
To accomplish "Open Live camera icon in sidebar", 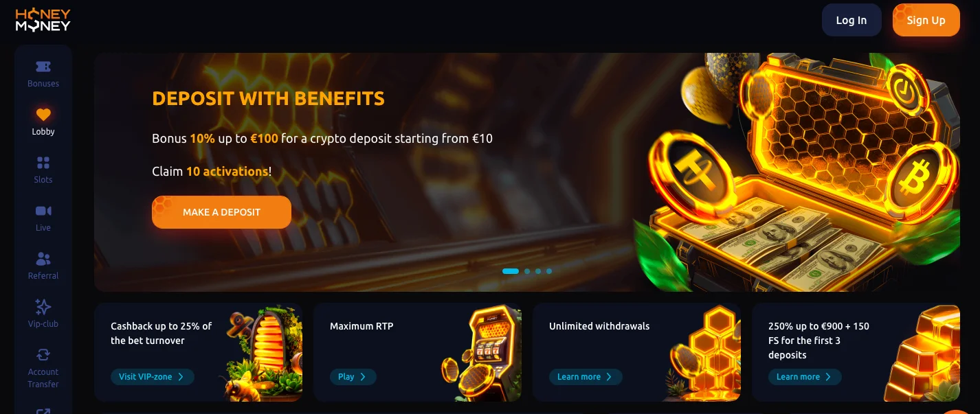I will point(43,211).
